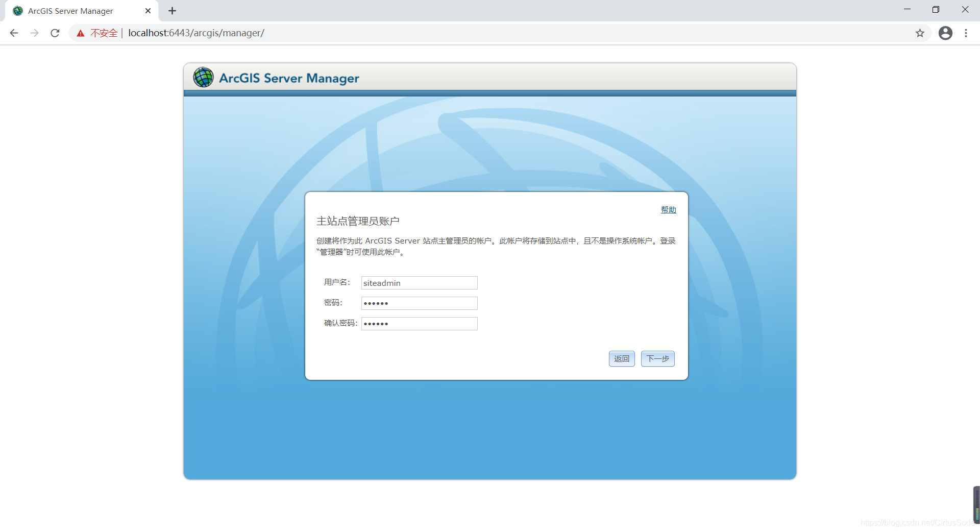Image resolution: width=980 pixels, height=532 pixels.
Task: Close the ArcGIS Server Manager tab
Action: pos(148,11)
